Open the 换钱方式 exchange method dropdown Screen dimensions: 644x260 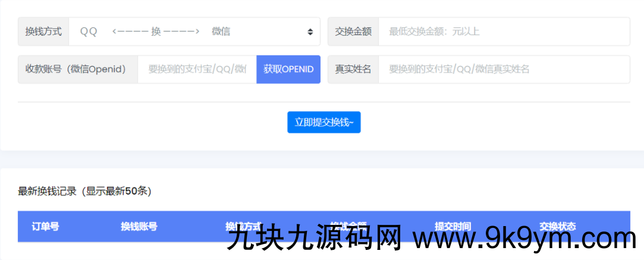[x=190, y=32]
